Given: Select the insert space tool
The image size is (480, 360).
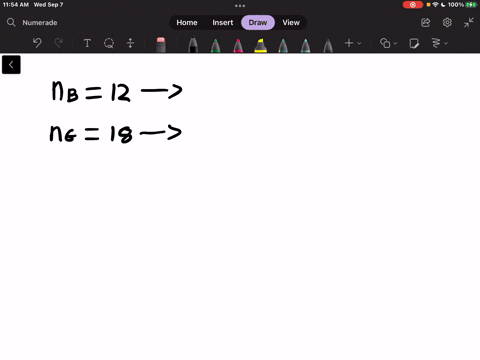Looking at the screenshot, I should pyautogui.click(x=130, y=43).
